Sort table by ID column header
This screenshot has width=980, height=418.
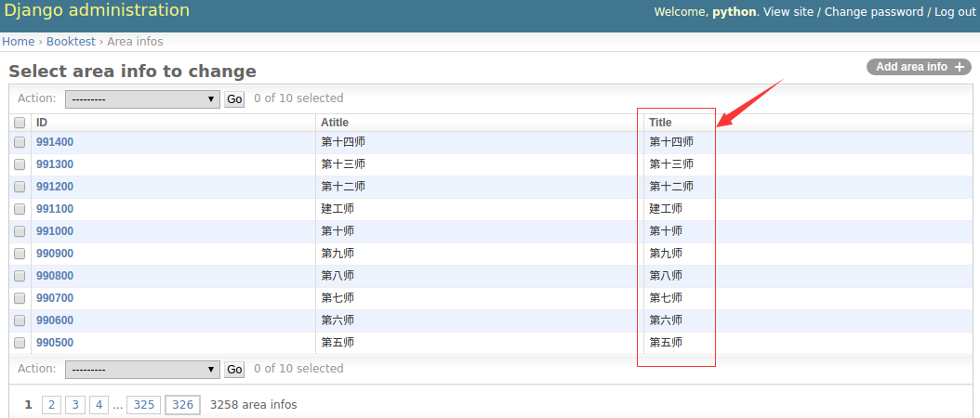42,123
